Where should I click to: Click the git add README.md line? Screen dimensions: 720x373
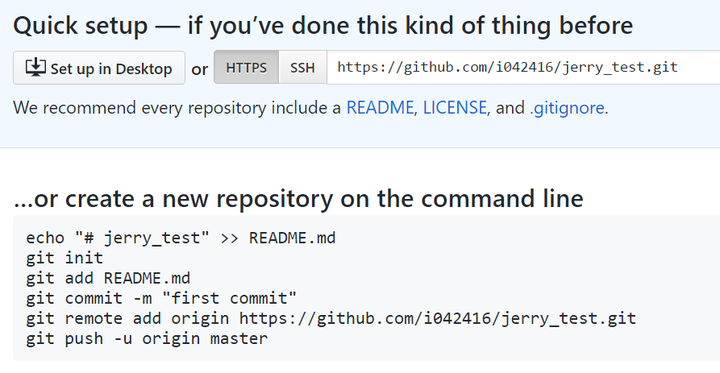point(108,278)
